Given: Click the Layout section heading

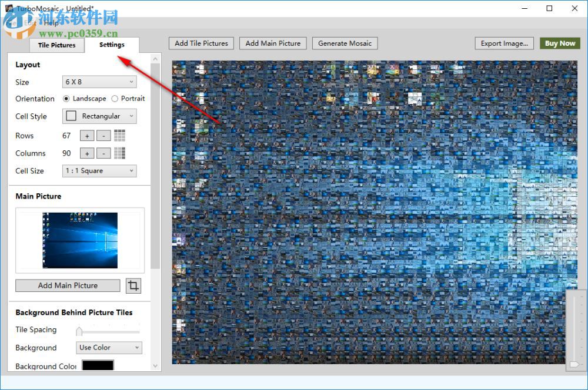Looking at the screenshot, I should pyautogui.click(x=28, y=65).
